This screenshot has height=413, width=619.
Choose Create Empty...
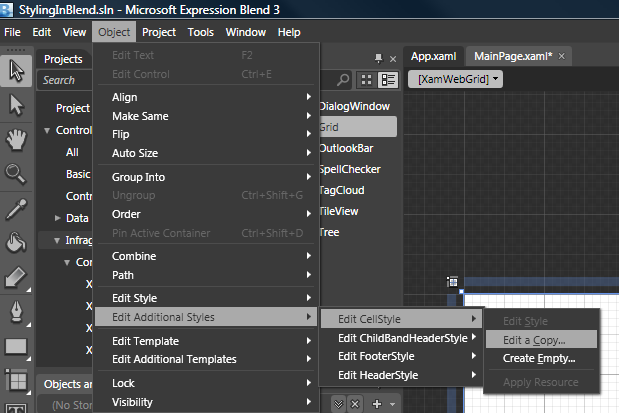pos(541,359)
